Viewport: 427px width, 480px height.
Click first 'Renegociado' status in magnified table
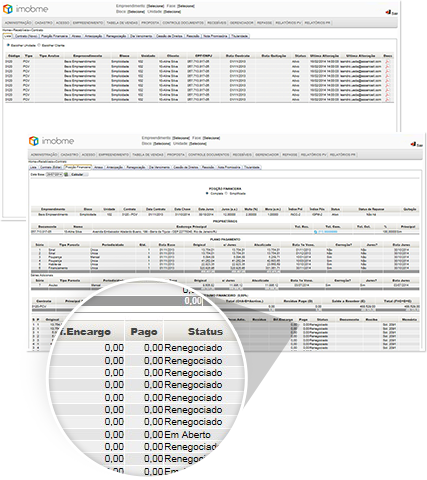193,348
